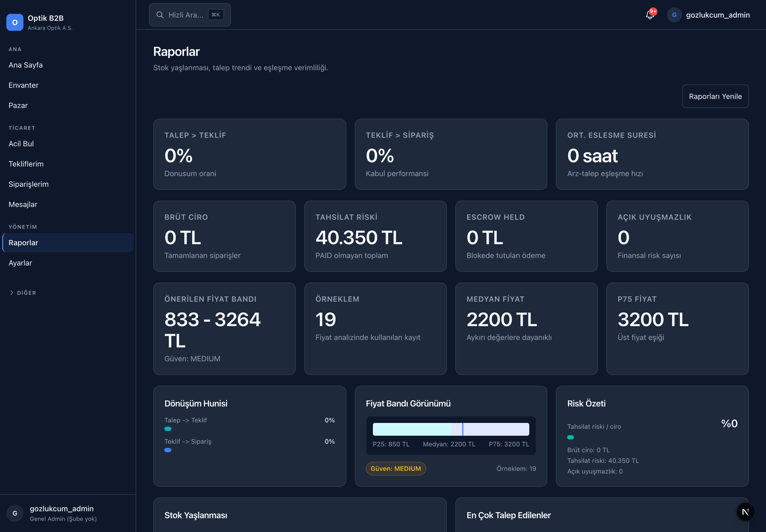Select the Raporlar menu item
The image size is (766, 532).
68,243
